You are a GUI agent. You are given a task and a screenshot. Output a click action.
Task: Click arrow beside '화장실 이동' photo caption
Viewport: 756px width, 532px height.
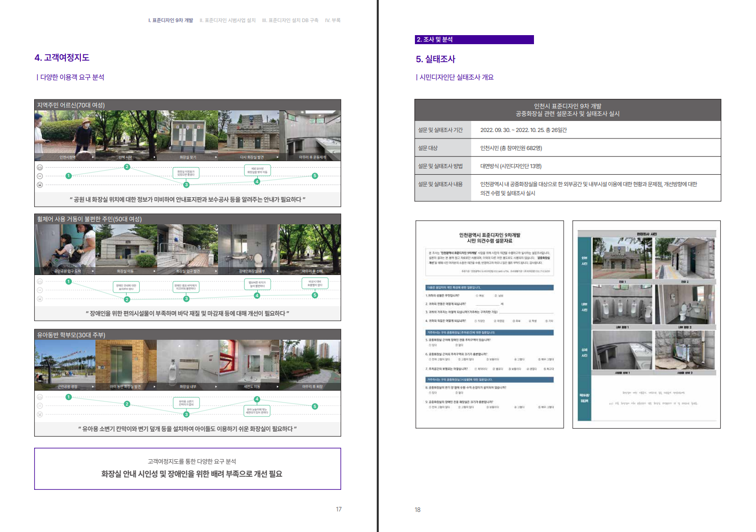coord(154,271)
